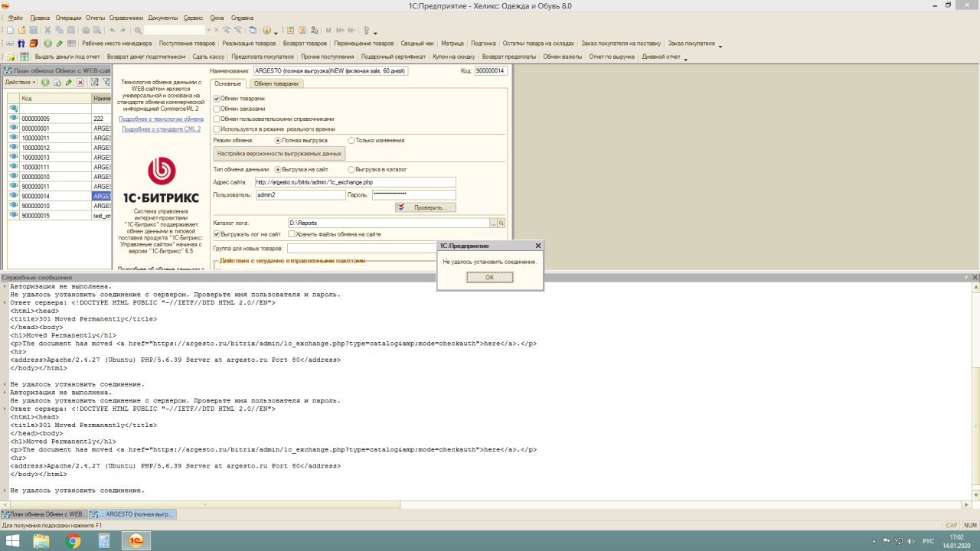Click the Find next icon
The image size is (980, 551).
[x=227, y=30]
